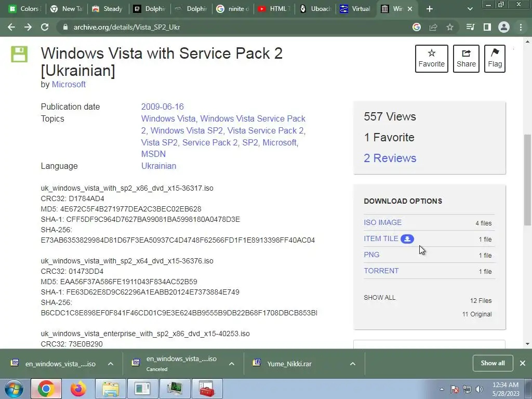
Task: Click the Chrome taskbar icon
Action: point(46,389)
